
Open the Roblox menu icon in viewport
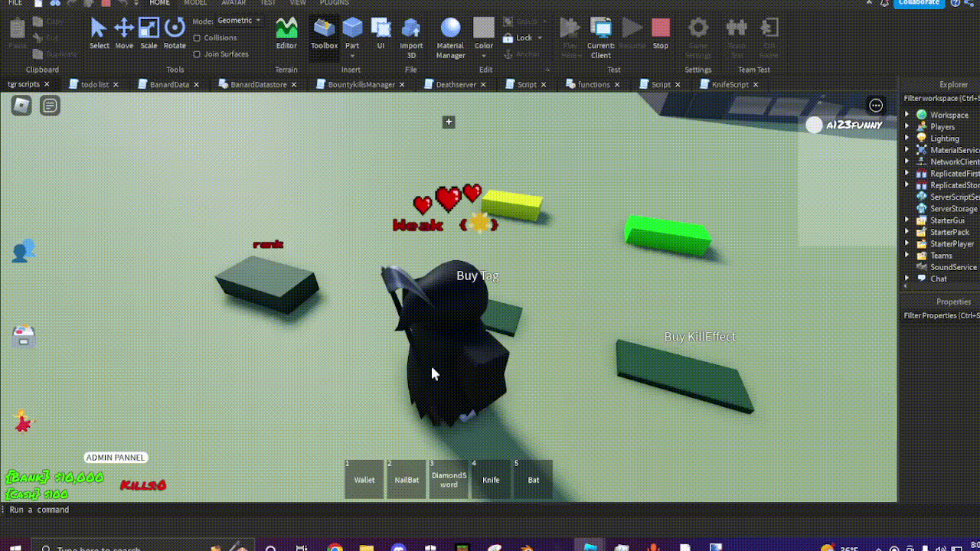[21, 106]
